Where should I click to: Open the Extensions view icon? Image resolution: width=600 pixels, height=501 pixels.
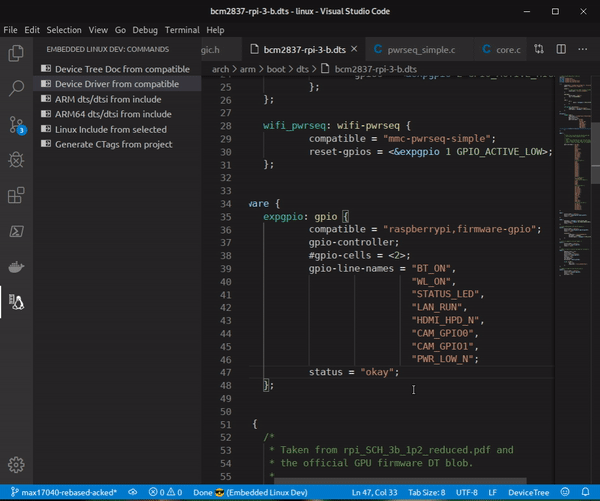click(16, 195)
